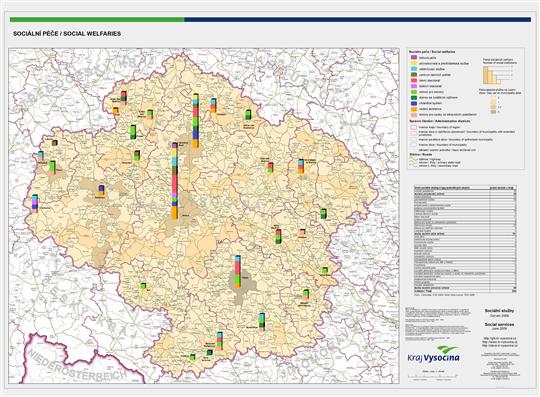Click the dark blue legend swatch
This screenshot has height=397, width=540.
coord(414,103)
